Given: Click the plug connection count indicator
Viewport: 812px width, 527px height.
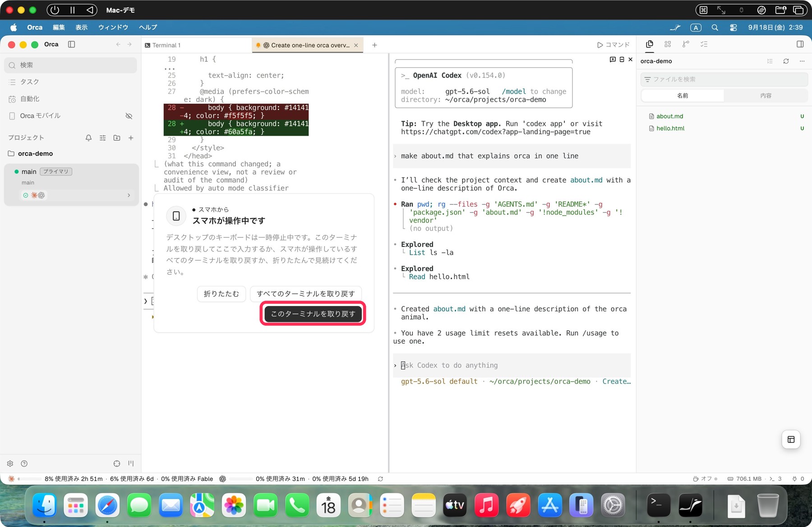Looking at the screenshot, I should pyautogui.click(x=798, y=479).
